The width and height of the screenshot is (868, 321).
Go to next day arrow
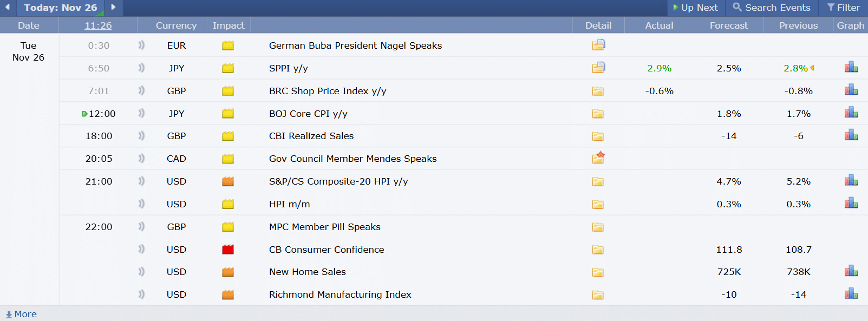[x=113, y=7]
